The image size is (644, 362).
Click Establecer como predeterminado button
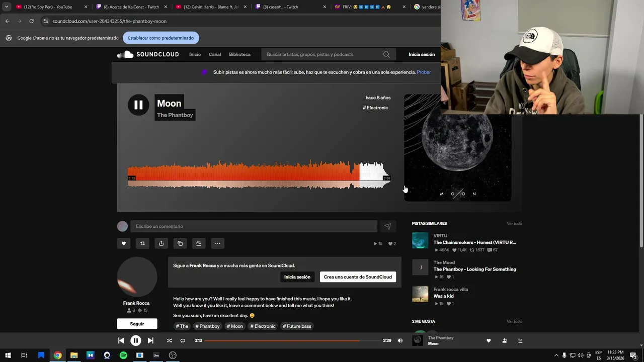161,38
